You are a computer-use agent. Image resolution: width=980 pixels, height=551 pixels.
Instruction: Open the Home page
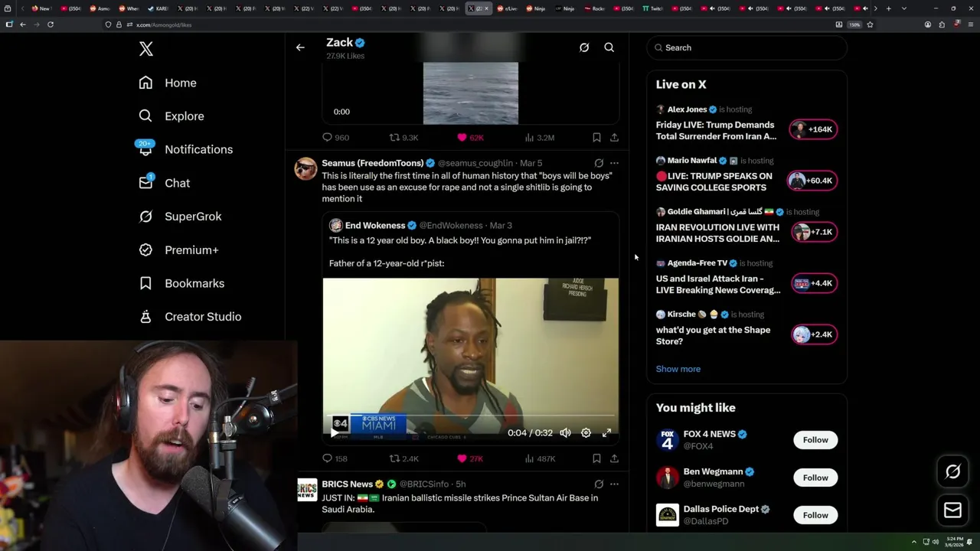(x=168, y=83)
